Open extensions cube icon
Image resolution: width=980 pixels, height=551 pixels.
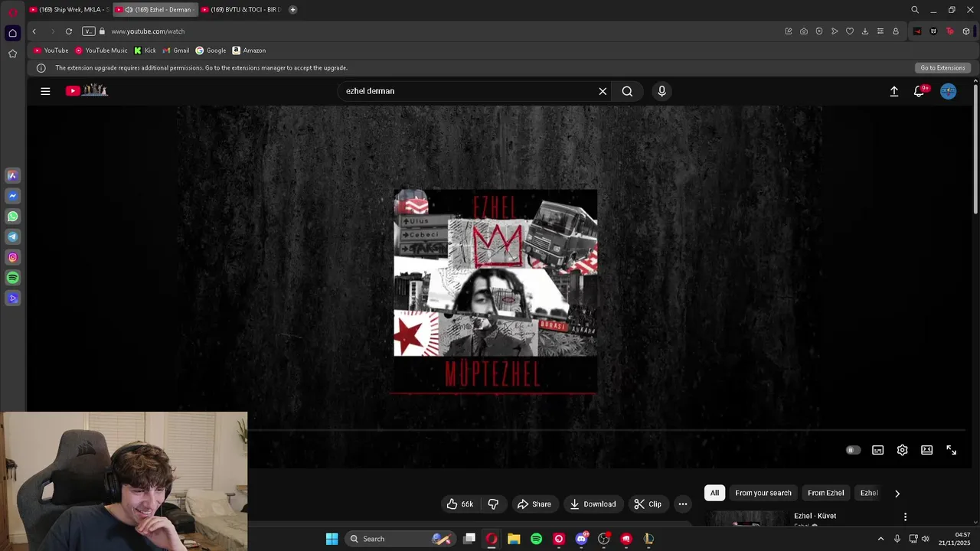click(x=966, y=31)
